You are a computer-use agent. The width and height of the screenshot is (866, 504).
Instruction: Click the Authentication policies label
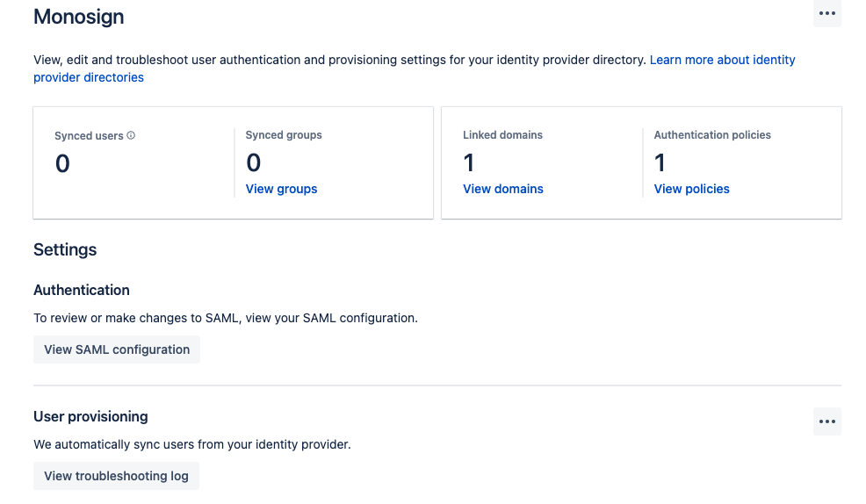pyautogui.click(x=711, y=135)
